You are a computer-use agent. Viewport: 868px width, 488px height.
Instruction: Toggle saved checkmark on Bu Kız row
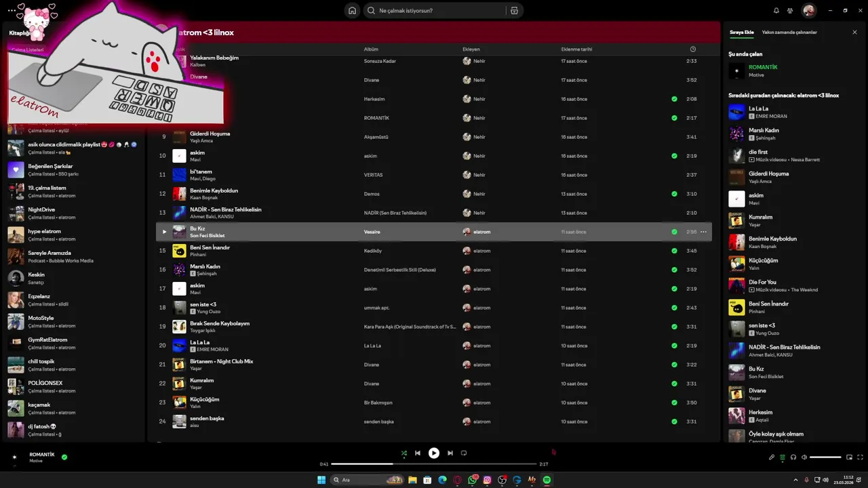(674, 232)
